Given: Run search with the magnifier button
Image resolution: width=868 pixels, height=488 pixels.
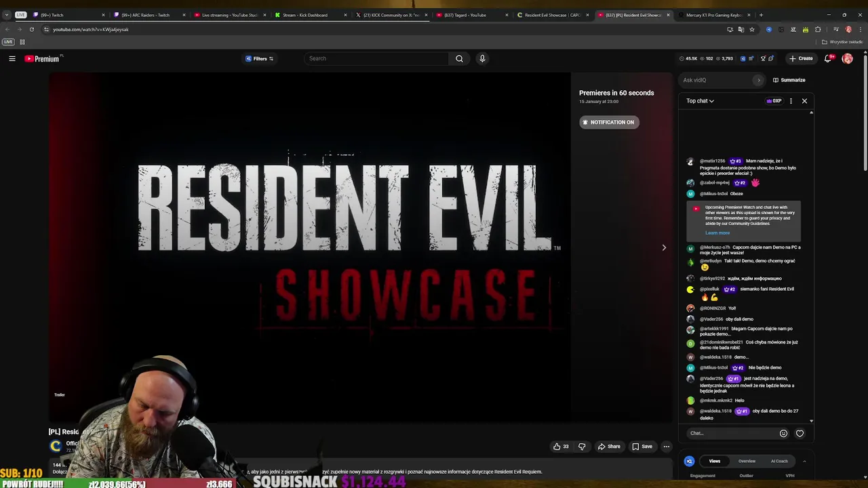Looking at the screenshot, I should (459, 58).
